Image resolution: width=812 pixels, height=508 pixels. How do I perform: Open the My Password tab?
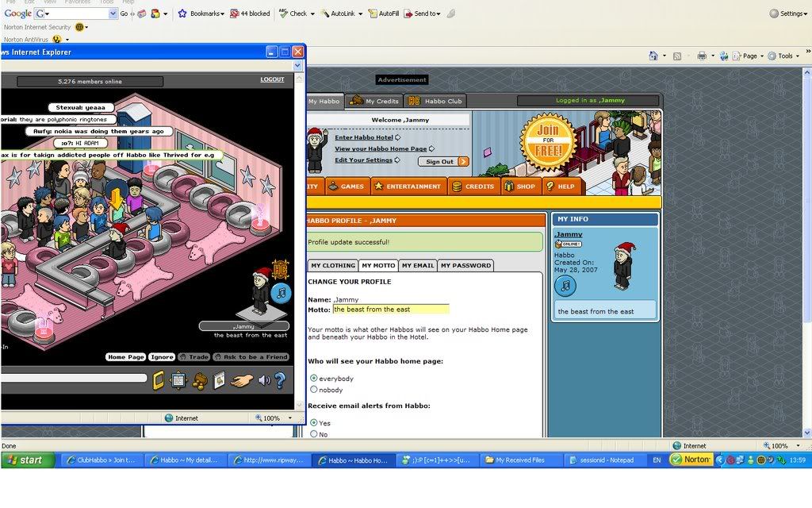pyautogui.click(x=465, y=265)
